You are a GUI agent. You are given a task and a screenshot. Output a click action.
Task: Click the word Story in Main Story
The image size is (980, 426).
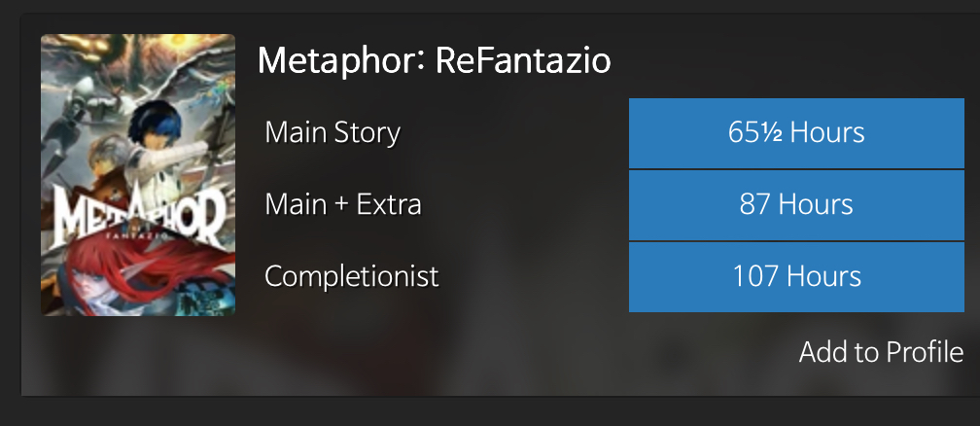(368, 132)
